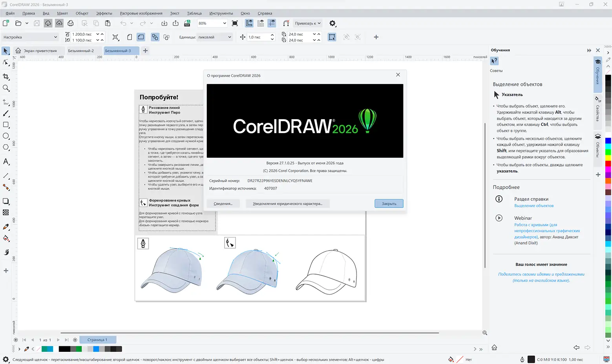The image size is (612, 364).
Task: Open the Эффекты menu
Action: coord(104,13)
